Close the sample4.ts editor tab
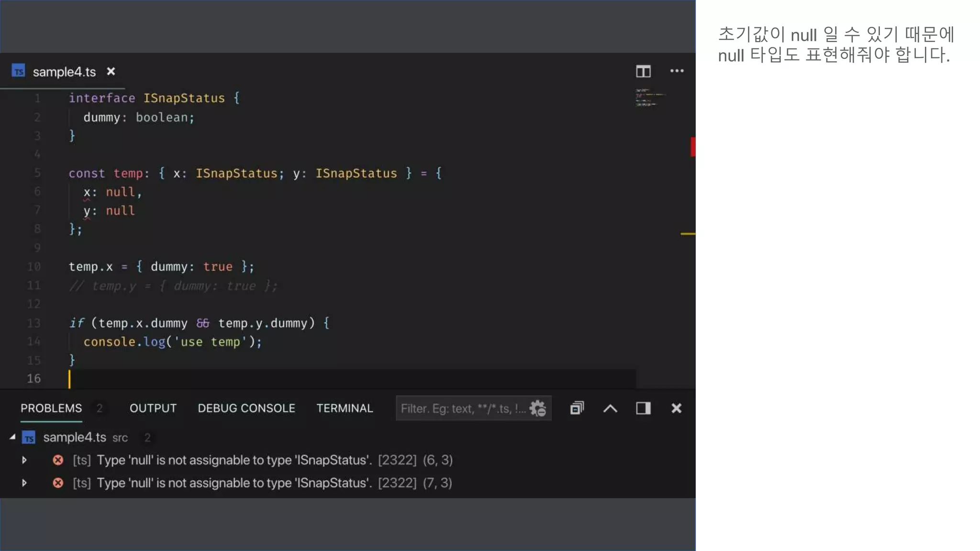 (111, 72)
